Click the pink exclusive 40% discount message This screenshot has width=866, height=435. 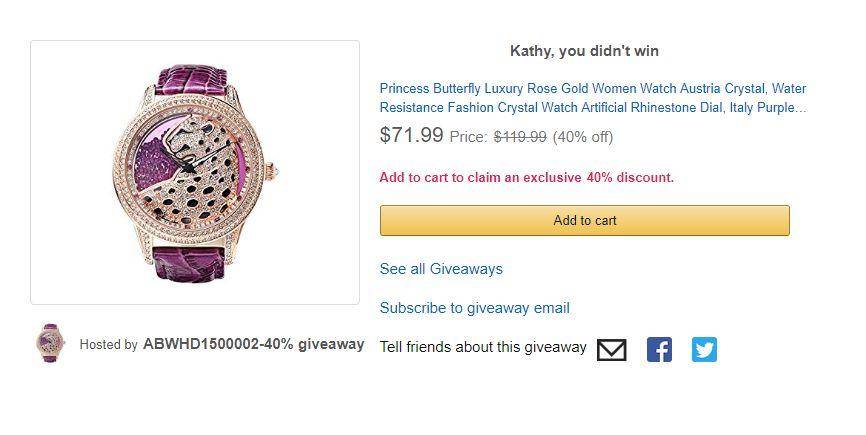(526, 178)
